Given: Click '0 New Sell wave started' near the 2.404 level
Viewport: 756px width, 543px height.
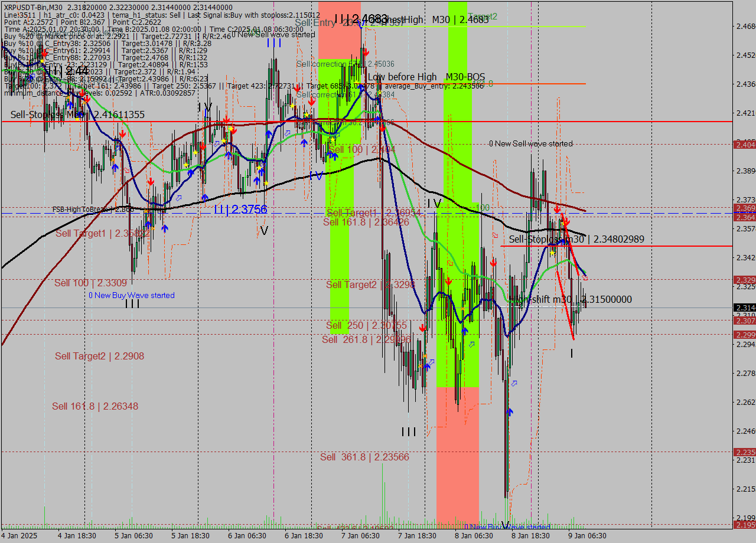Looking at the screenshot, I should click(x=530, y=143).
